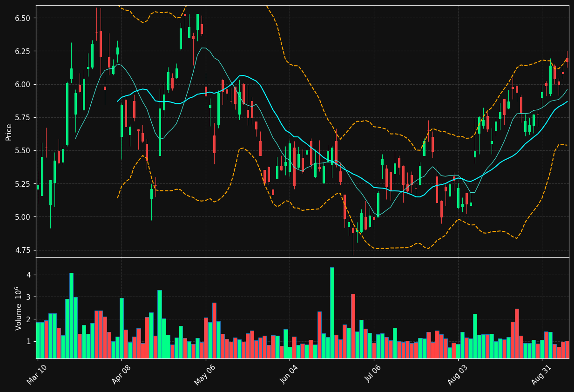The image size is (574, 392).
Task: Select the 5.75 price axis value
Action: (x=22, y=117)
